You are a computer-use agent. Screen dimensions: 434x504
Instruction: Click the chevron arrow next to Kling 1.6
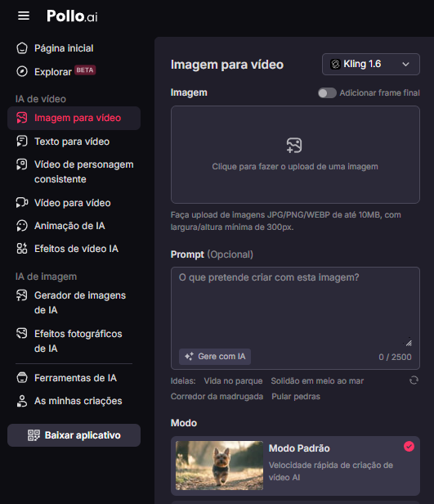[405, 65]
